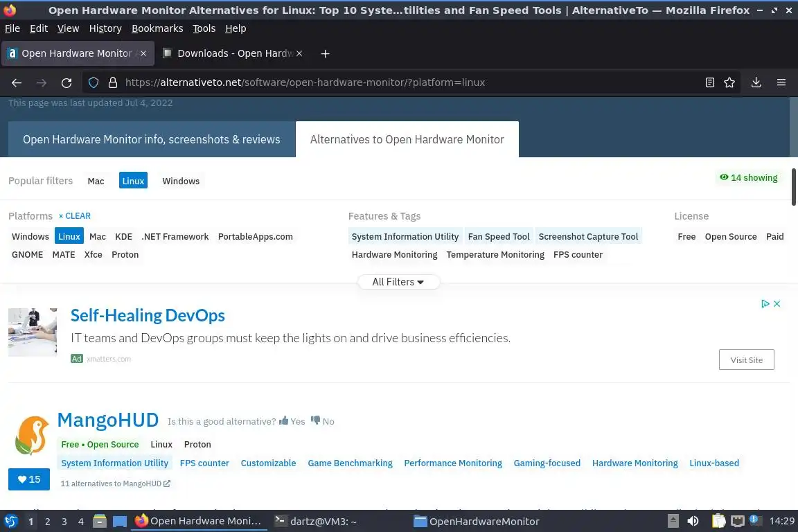Image resolution: width=798 pixels, height=532 pixels.
Task: Switch to workspace 2 in taskbar
Action: (x=47, y=522)
